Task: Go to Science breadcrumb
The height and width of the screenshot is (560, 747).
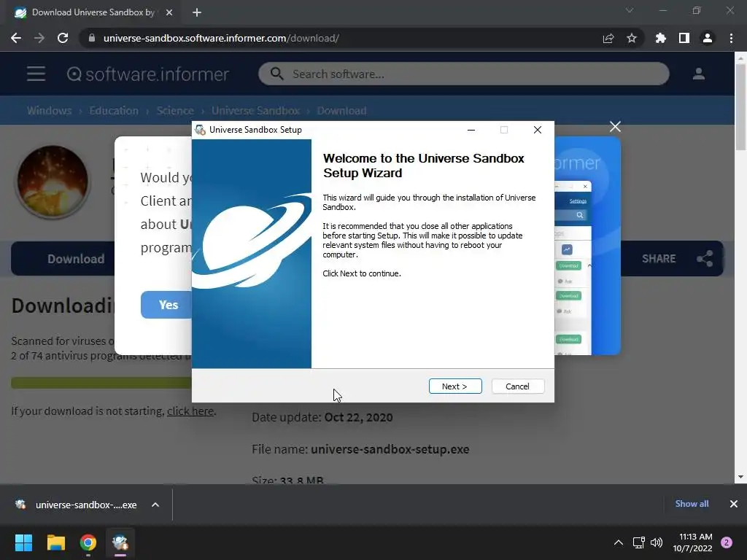Action: click(x=175, y=111)
